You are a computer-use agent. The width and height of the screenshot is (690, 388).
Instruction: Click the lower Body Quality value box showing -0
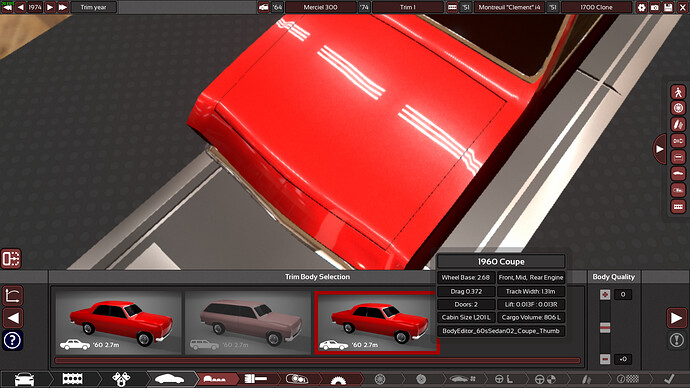point(623,359)
